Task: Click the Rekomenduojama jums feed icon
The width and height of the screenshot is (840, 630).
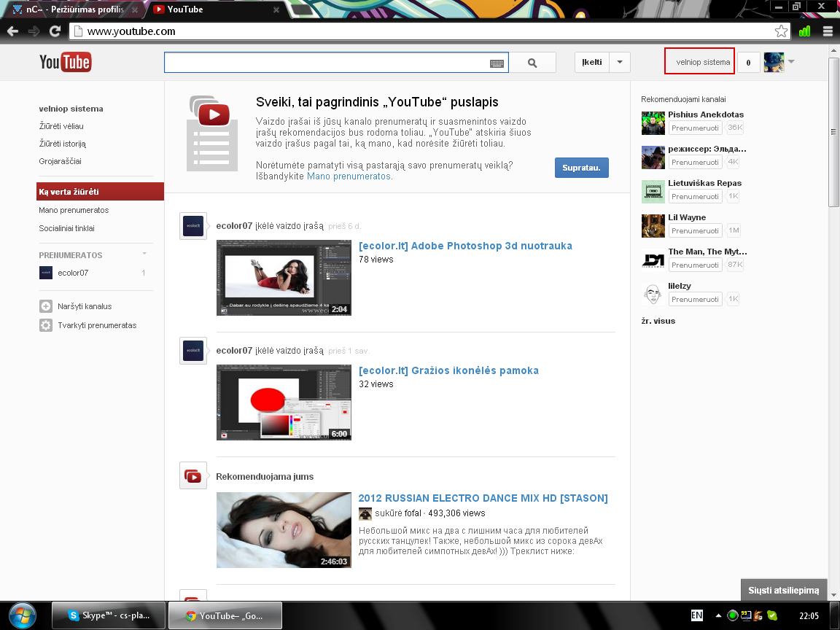Action: coord(192,475)
